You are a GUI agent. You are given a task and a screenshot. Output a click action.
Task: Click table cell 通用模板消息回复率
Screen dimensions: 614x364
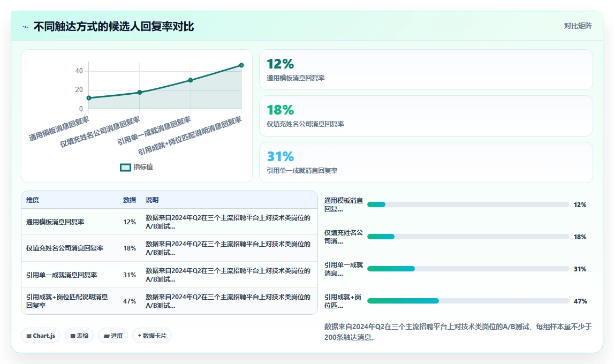point(55,222)
